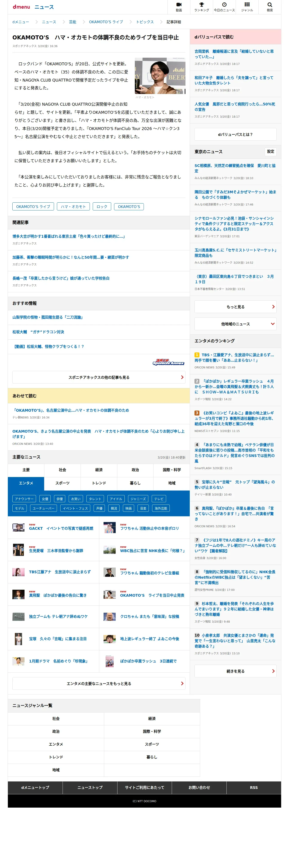Click お問い合わせ in the footer
Screen dimensions: 289x868
(199, 788)
